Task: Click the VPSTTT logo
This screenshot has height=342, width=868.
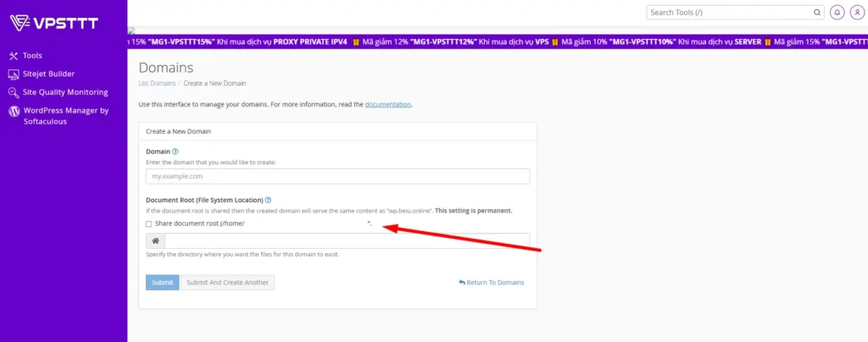Action: pos(53,23)
